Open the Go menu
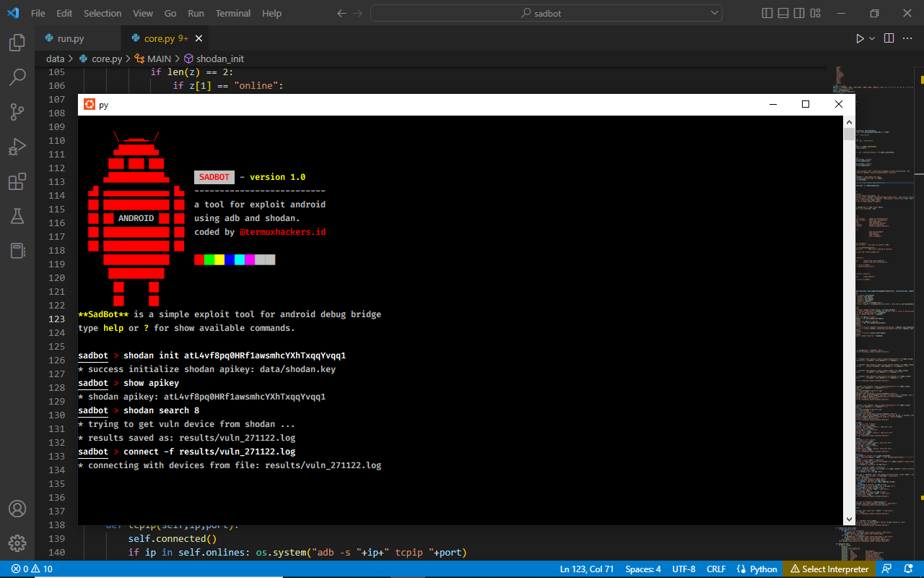The height and width of the screenshot is (578, 924). [x=170, y=13]
